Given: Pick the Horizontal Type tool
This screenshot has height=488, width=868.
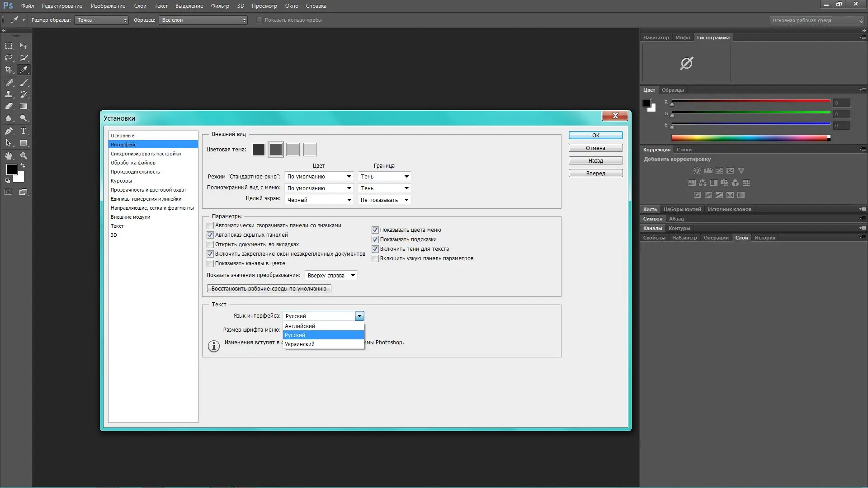Looking at the screenshot, I should pyautogui.click(x=24, y=131).
